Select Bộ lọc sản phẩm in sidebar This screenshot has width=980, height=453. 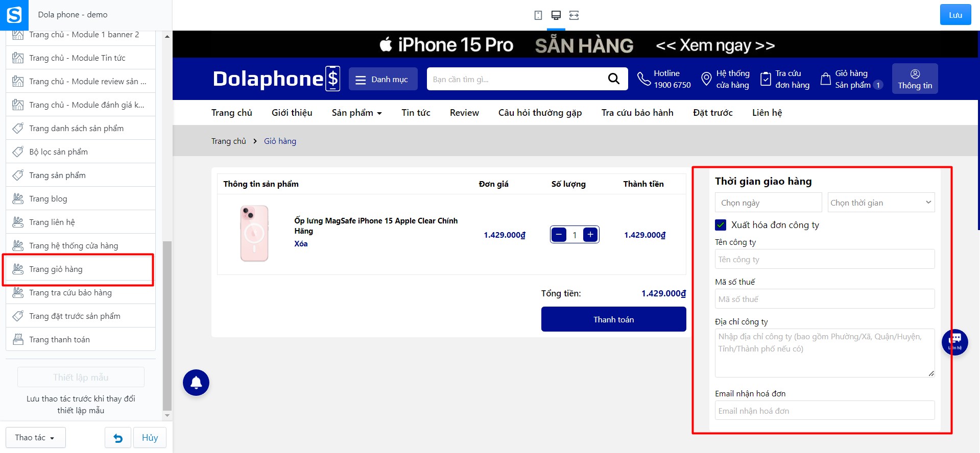pos(81,152)
